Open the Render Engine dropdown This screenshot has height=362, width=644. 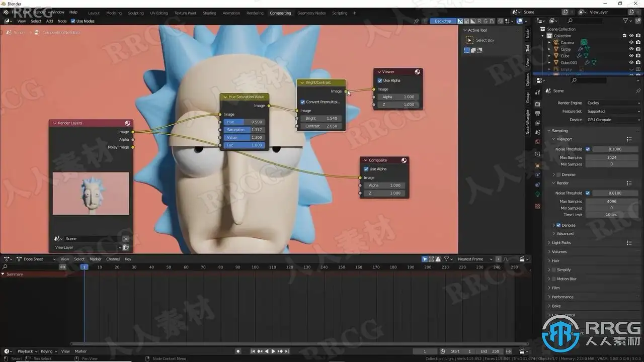point(613,103)
